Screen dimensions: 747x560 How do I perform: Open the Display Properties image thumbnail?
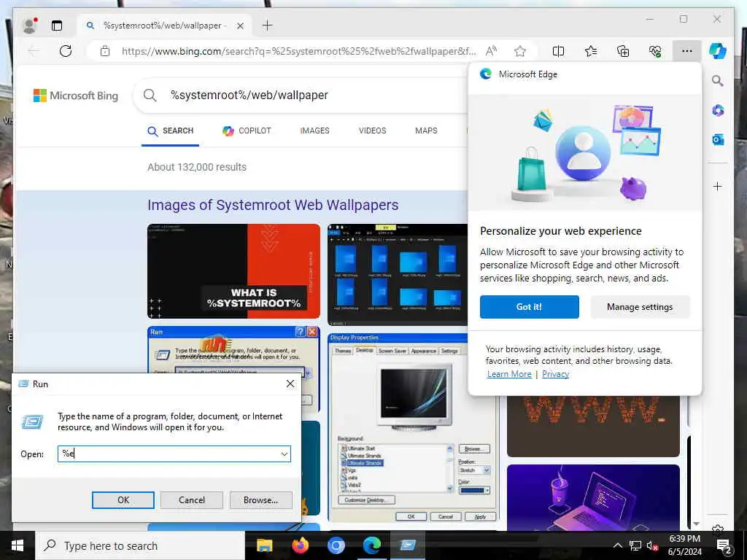pyautogui.click(x=413, y=428)
